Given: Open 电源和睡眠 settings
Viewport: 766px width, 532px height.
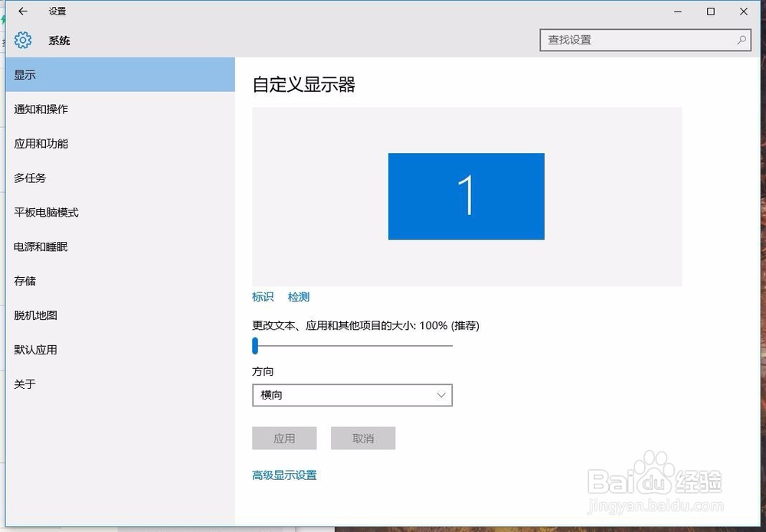Looking at the screenshot, I should [120, 247].
